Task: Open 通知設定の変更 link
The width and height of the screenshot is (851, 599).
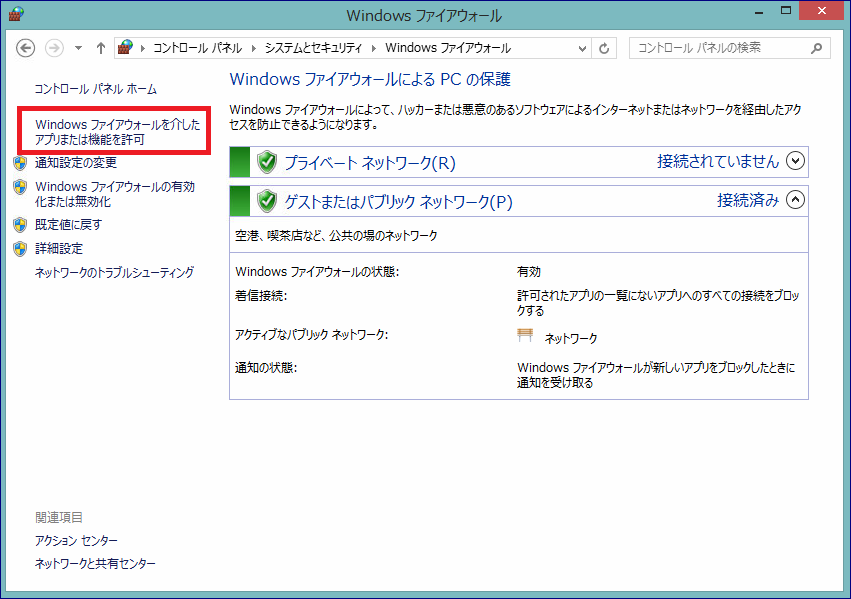Action: 75,162
